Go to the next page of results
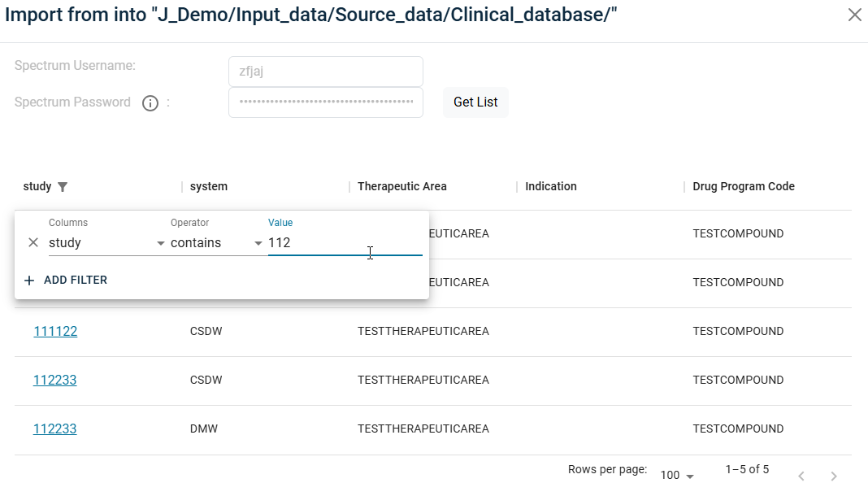This screenshot has height=496, width=868. [x=833, y=476]
